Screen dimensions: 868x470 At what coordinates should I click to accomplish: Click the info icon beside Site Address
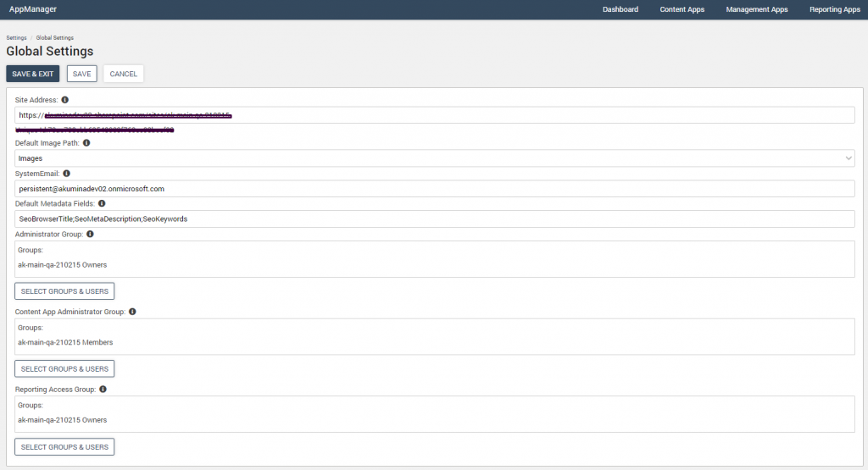coord(65,100)
